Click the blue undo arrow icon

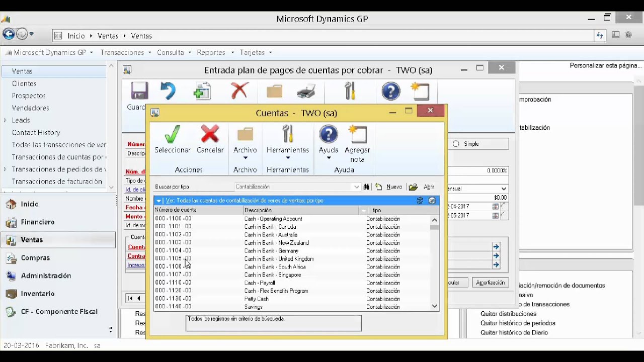point(168,91)
